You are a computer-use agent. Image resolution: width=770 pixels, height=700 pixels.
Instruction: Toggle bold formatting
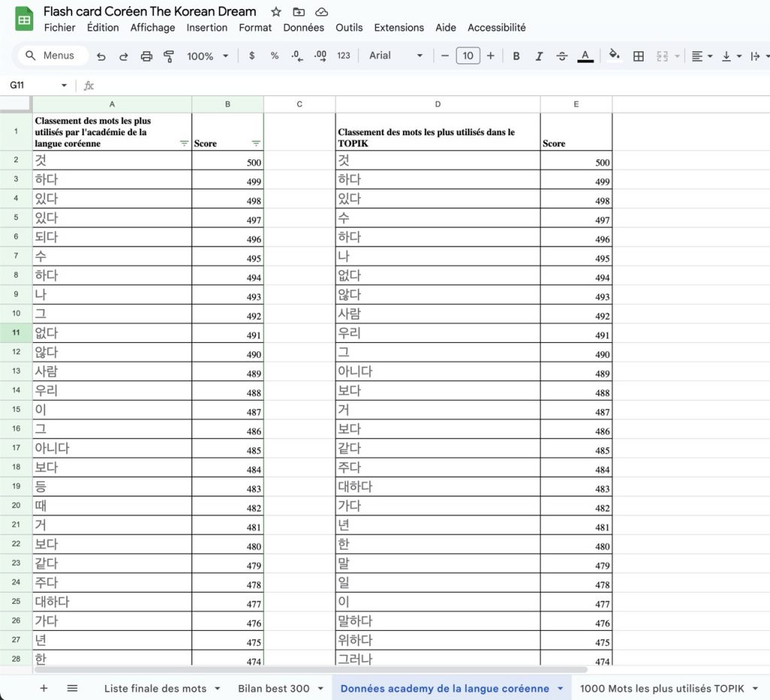click(x=516, y=56)
